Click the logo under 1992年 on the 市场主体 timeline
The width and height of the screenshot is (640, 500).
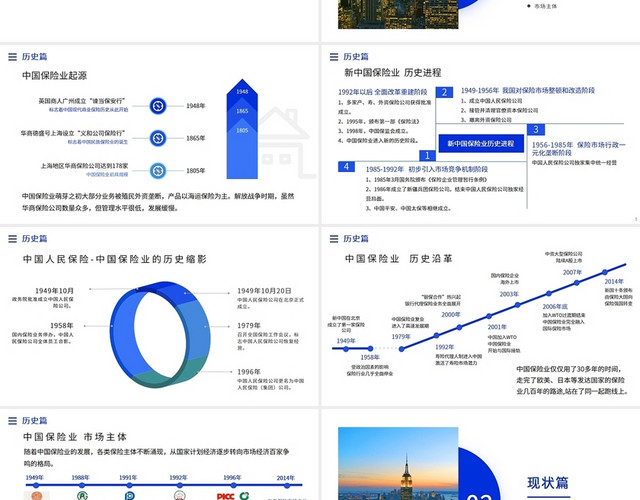click(x=180, y=496)
